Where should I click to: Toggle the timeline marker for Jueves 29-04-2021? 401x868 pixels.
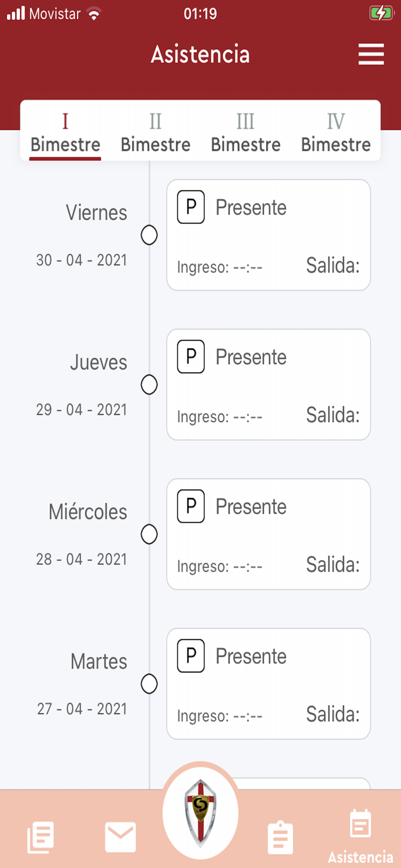point(149,384)
